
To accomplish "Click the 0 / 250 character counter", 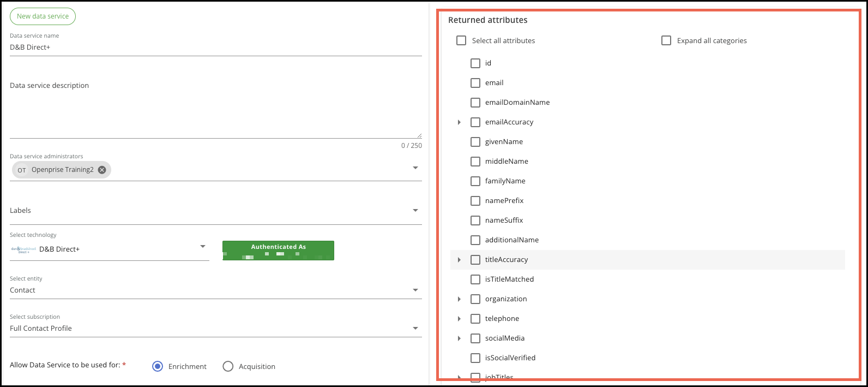I will pyautogui.click(x=412, y=146).
